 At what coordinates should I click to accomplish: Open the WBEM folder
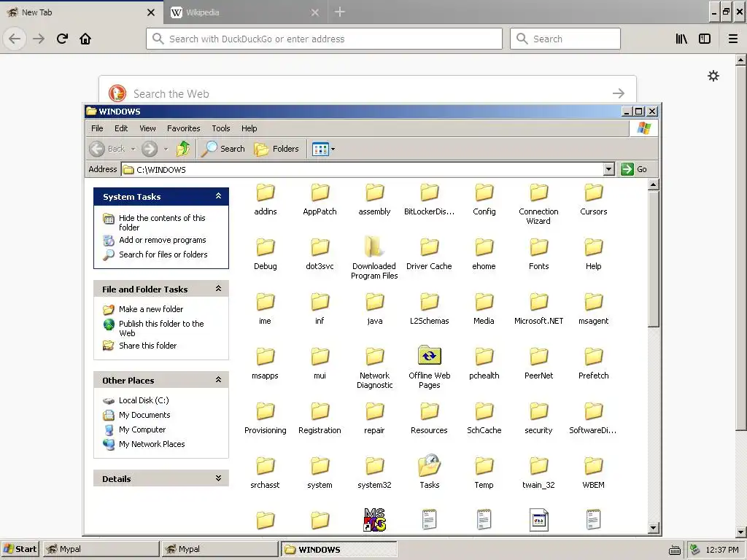(x=594, y=472)
